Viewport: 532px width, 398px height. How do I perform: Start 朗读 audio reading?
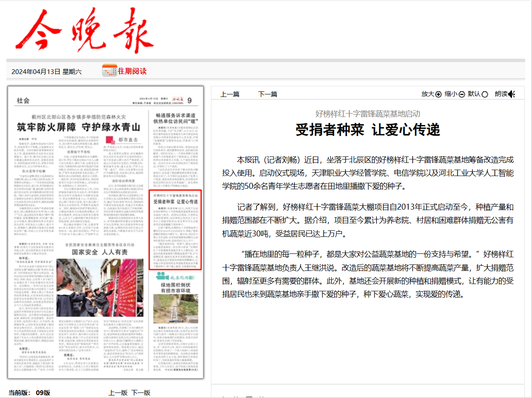501,94
